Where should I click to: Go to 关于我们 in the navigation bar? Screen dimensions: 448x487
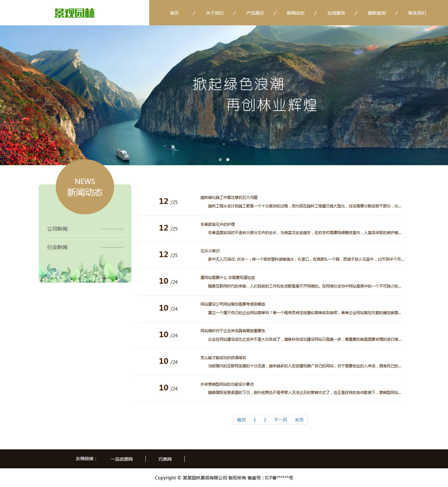pyautogui.click(x=214, y=13)
